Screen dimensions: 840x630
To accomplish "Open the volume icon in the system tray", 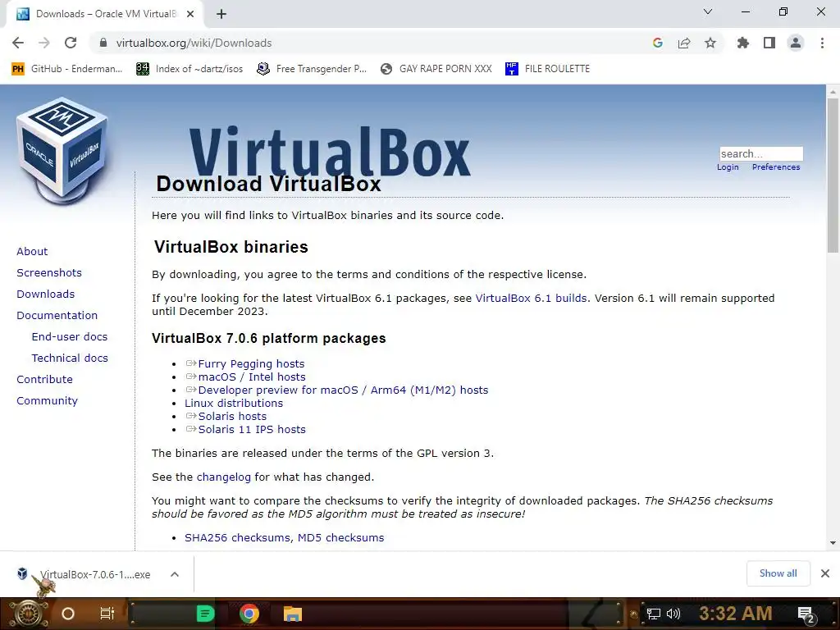I will click(673, 614).
